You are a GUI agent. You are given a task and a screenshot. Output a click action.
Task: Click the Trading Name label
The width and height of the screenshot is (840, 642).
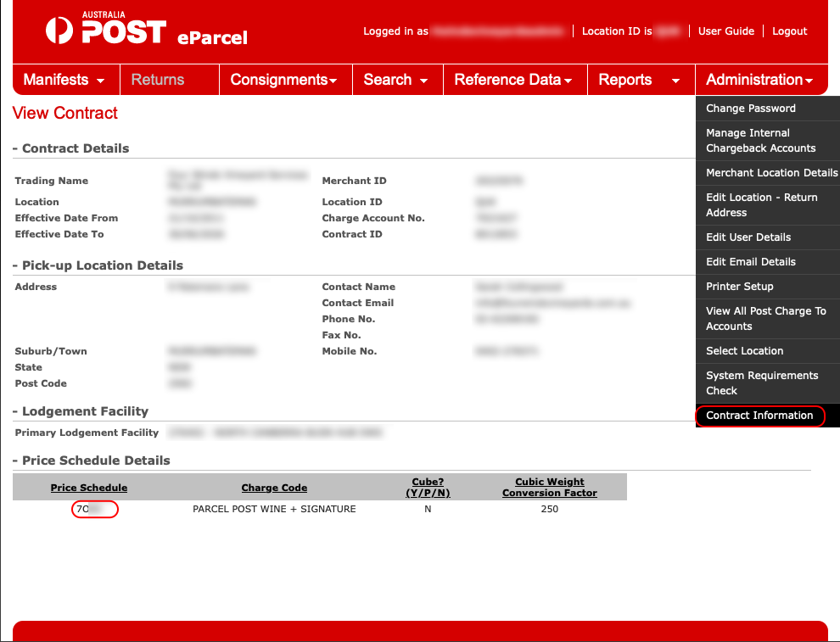[52, 181]
